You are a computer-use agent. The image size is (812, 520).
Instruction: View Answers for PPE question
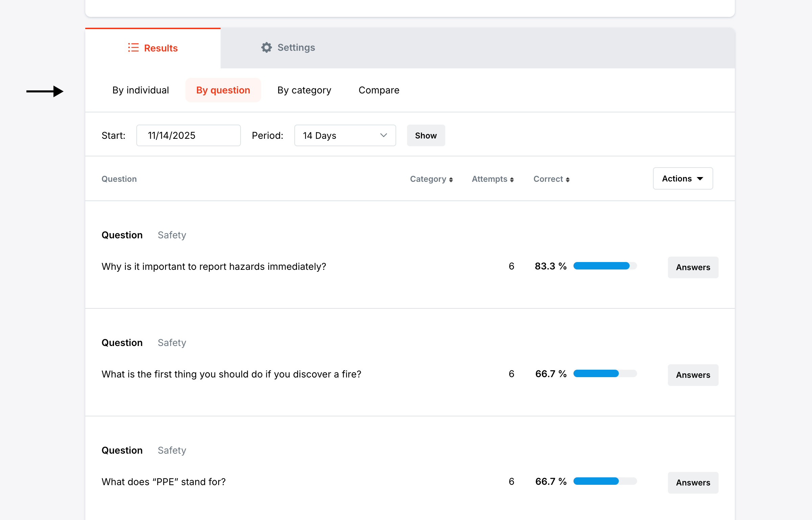693,483
